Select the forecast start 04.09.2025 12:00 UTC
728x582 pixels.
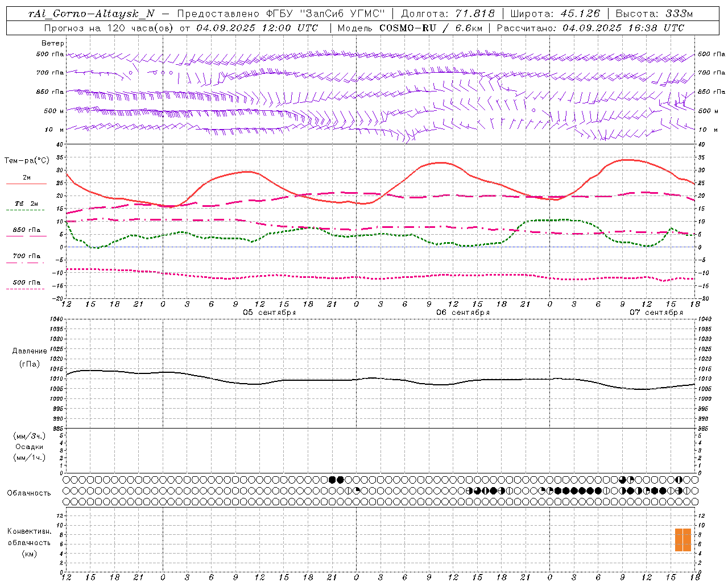[257, 28]
